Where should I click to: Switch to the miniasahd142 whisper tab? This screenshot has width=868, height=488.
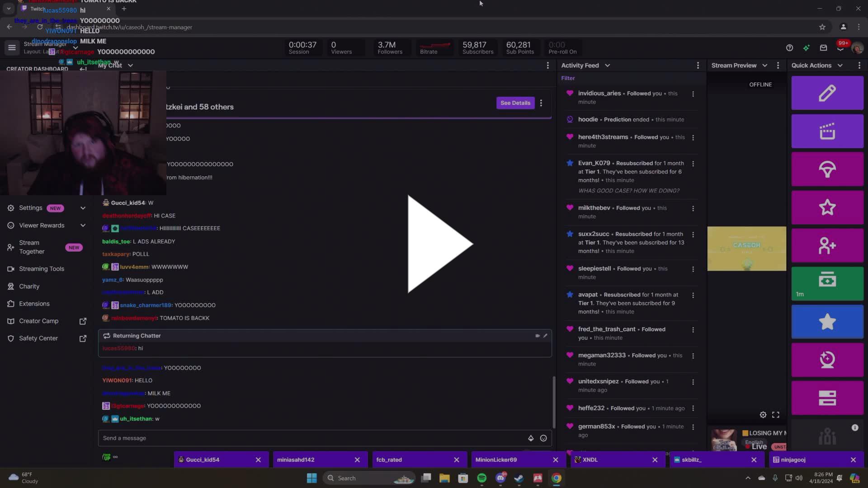click(x=296, y=460)
